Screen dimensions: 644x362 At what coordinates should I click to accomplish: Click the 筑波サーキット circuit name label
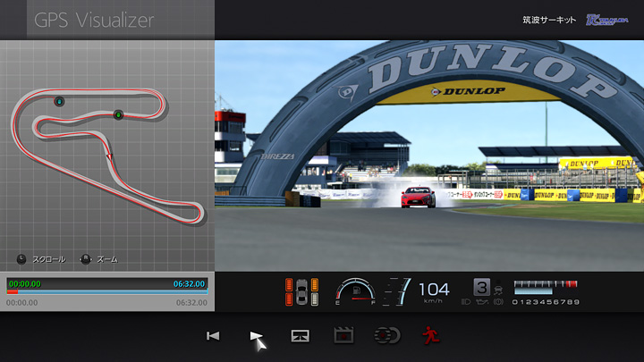tap(549, 20)
